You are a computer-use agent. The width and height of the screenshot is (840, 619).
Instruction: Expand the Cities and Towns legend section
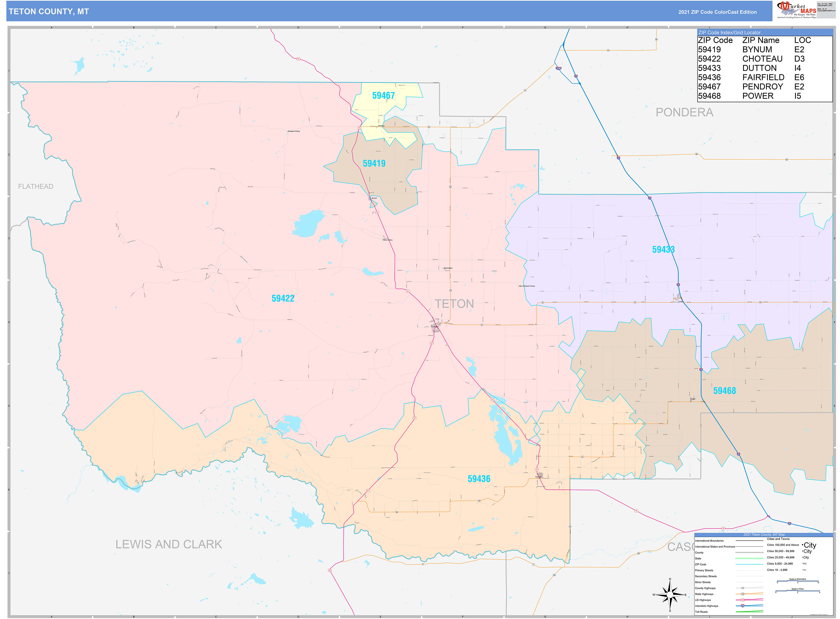(779, 539)
